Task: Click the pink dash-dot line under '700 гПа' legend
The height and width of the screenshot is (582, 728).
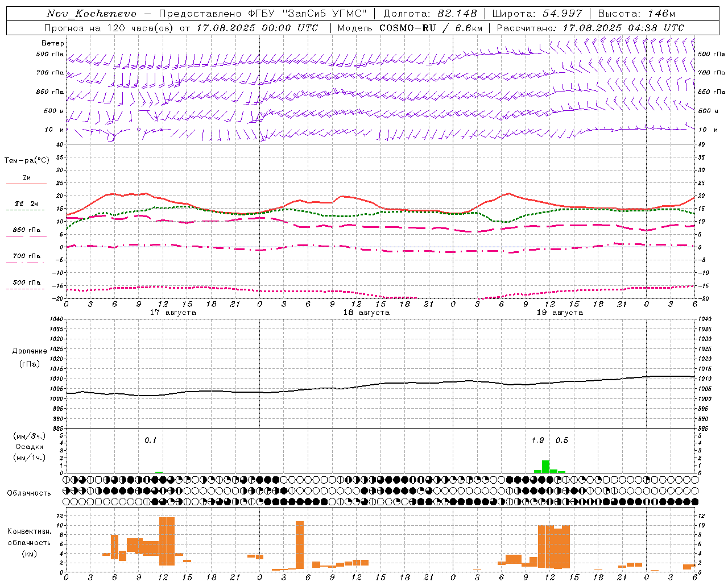Action: (x=26, y=263)
